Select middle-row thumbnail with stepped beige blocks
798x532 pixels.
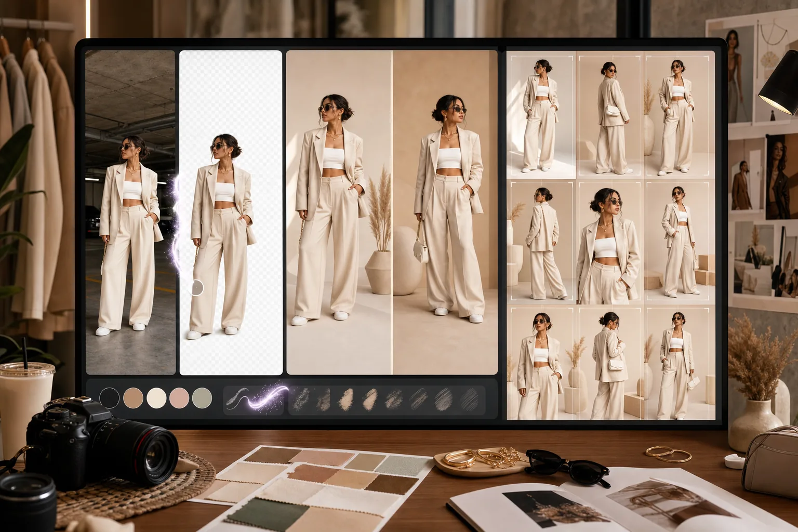[680, 243]
